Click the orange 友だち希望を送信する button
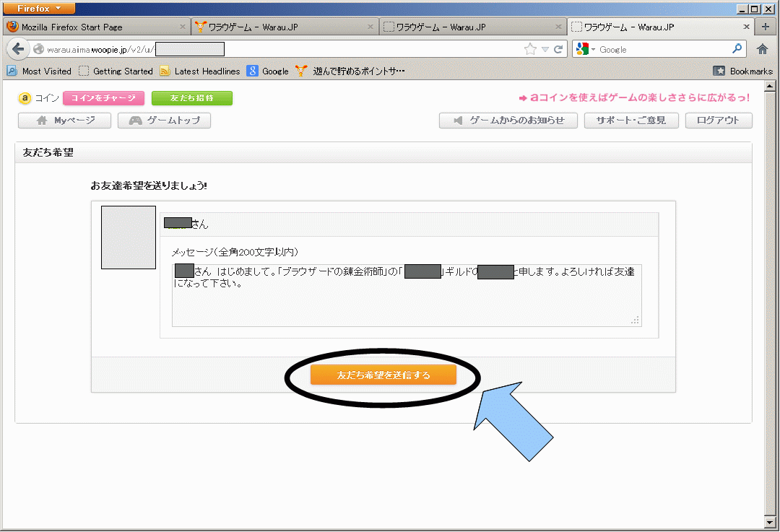Image resolution: width=780 pixels, height=532 pixels. [x=383, y=375]
